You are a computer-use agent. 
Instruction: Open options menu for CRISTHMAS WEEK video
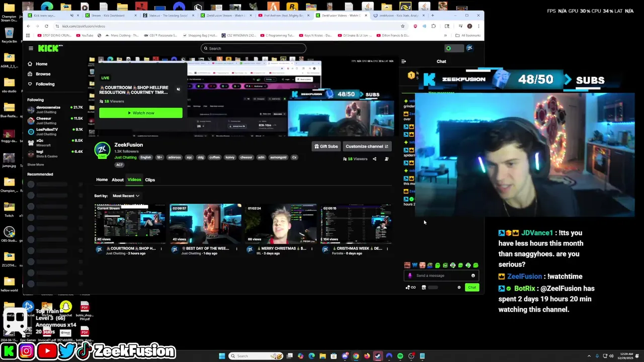pos(387,248)
